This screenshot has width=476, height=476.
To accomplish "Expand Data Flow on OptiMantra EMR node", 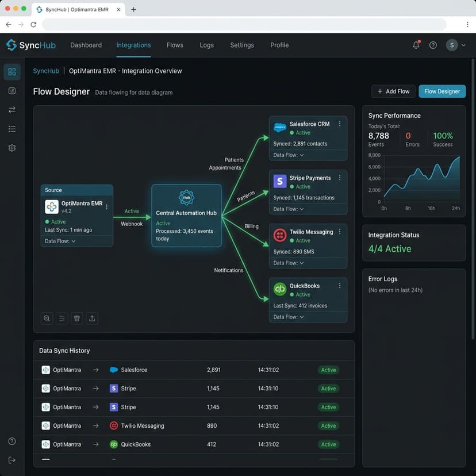I will pos(60,241).
